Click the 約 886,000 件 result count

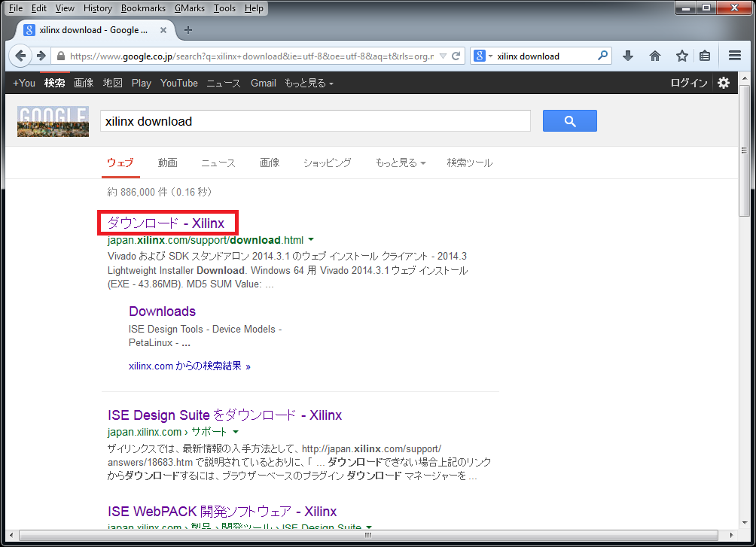[x=159, y=193]
